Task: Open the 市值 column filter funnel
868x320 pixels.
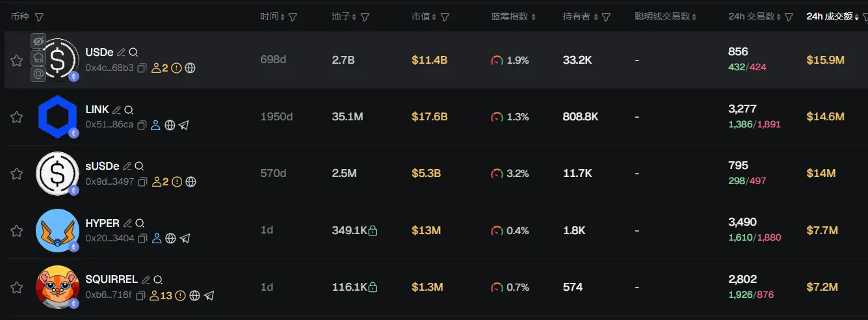Action: pos(445,17)
